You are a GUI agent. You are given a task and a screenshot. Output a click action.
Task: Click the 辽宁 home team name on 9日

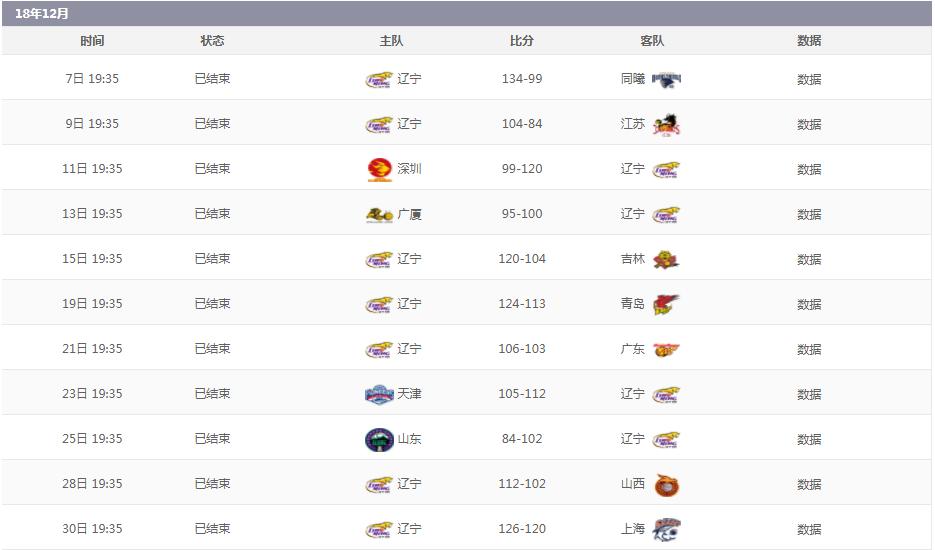[409, 124]
